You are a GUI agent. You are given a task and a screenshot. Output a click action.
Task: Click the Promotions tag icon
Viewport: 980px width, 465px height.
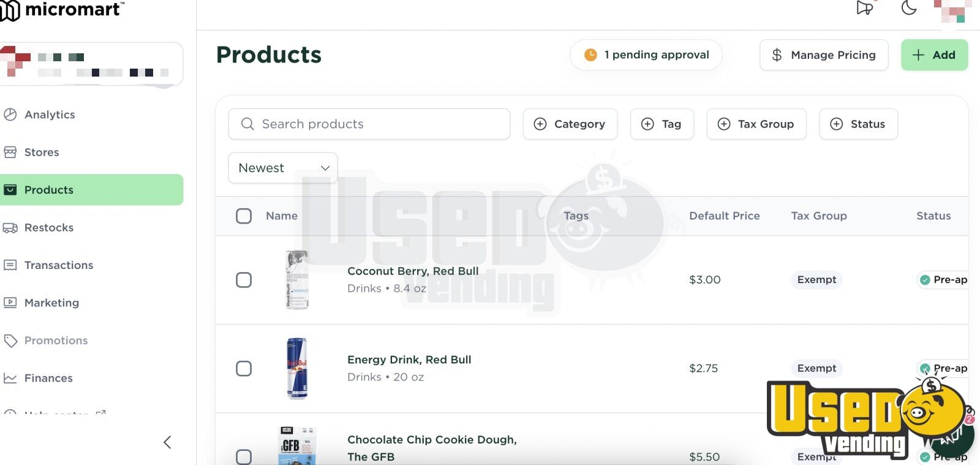tap(10, 341)
